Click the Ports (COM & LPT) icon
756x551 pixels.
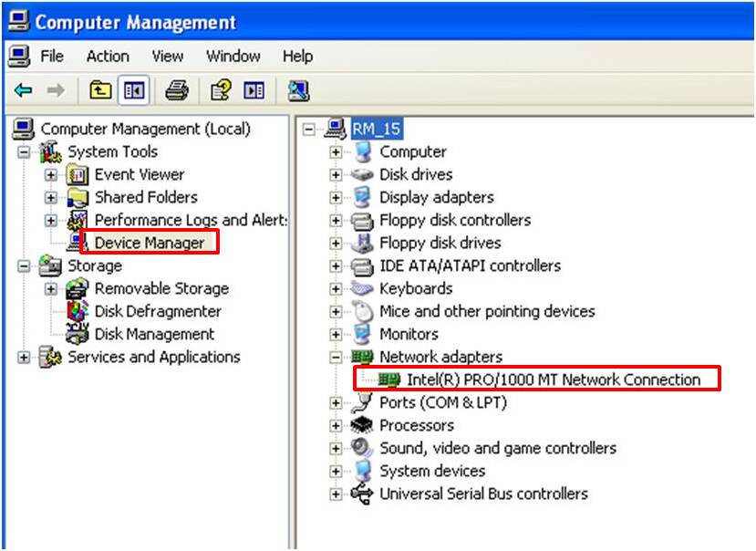click(x=362, y=402)
